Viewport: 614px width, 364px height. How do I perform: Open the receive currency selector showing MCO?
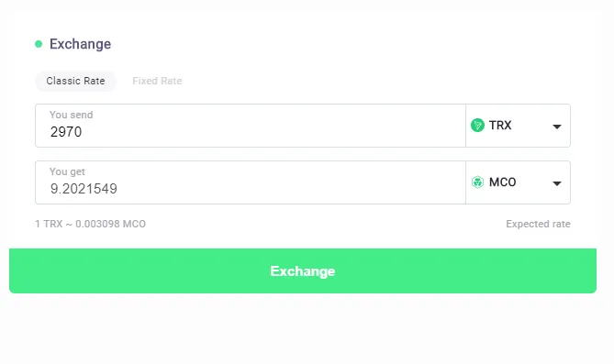[518, 182]
